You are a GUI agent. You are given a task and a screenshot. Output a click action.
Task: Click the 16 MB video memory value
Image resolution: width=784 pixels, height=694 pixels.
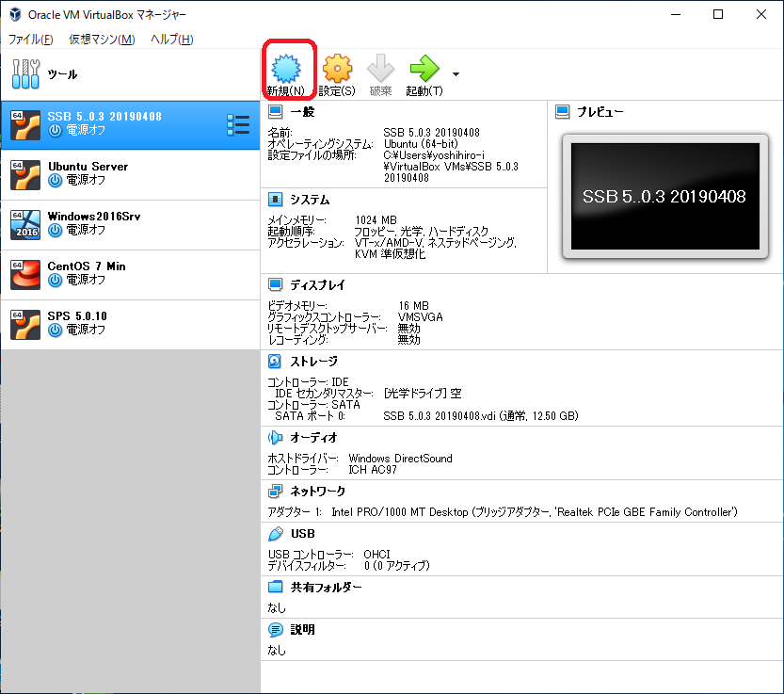[413, 306]
